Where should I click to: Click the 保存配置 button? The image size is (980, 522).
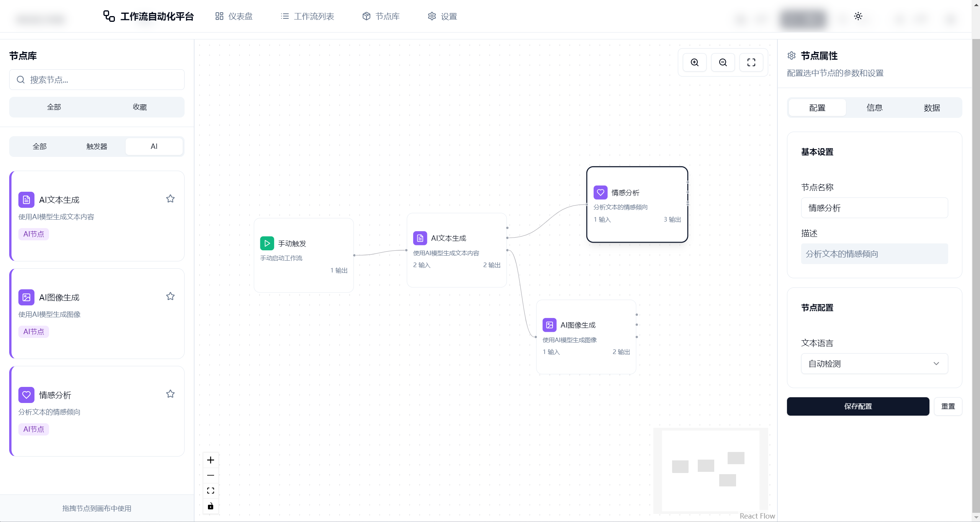coord(858,406)
